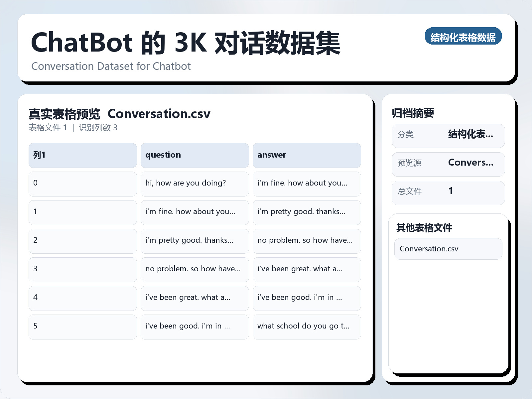The height and width of the screenshot is (399, 532).
Task: Click the 表格文件 1 label
Action: tap(48, 128)
